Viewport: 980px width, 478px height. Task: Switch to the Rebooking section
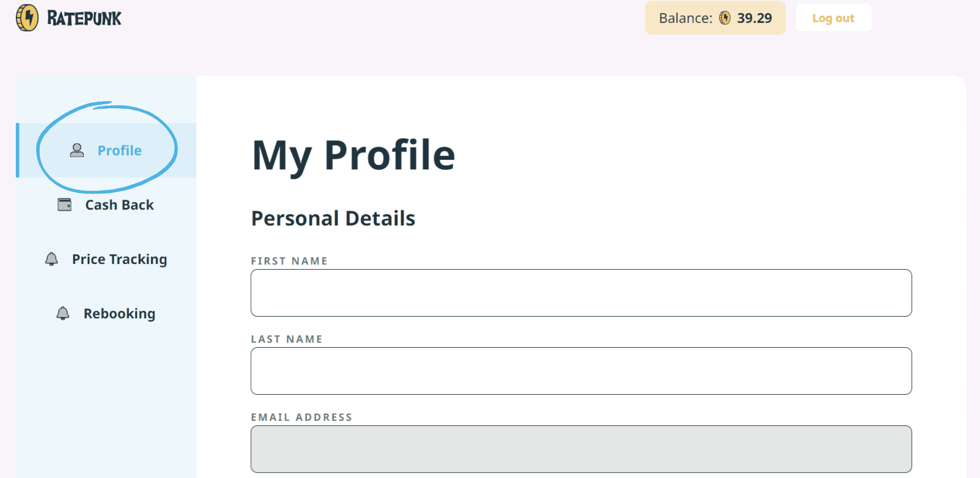(119, 314)
